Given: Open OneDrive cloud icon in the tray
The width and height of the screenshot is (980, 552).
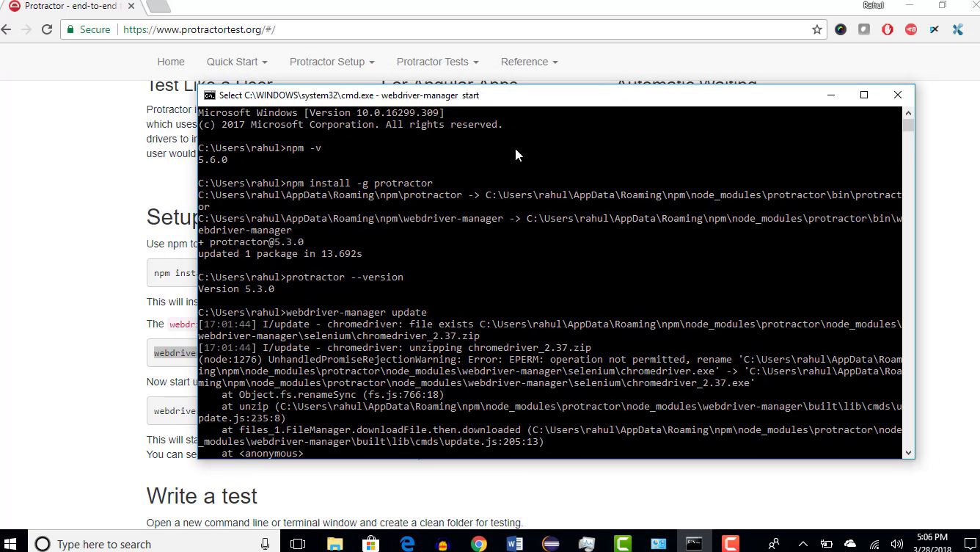Looking at the screenshot, I should coord(850,544).
